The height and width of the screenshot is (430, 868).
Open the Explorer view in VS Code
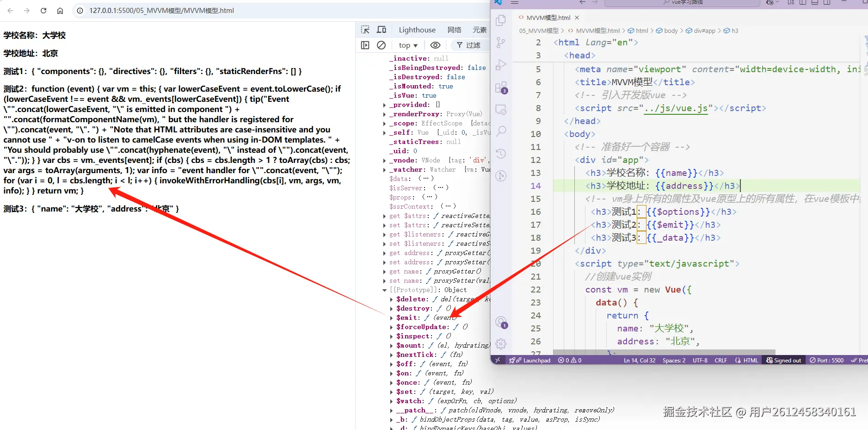tap(501, 20)
